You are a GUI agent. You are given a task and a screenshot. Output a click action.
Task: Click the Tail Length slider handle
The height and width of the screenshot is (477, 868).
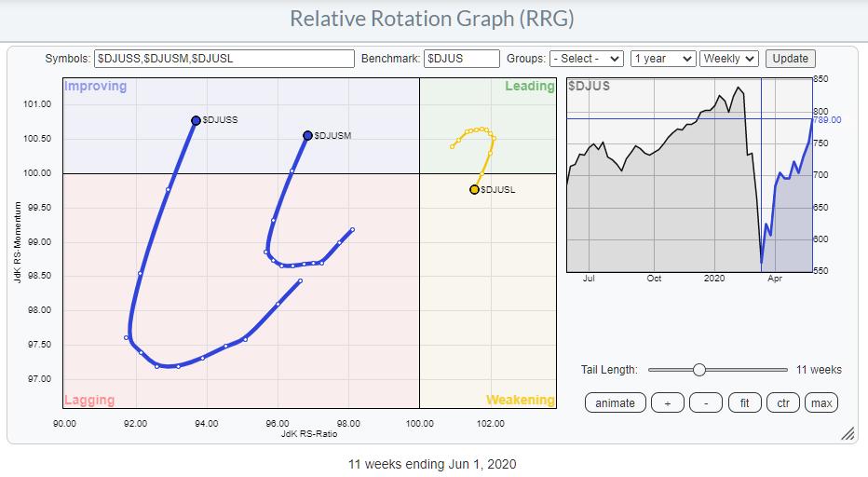point(698,370)
